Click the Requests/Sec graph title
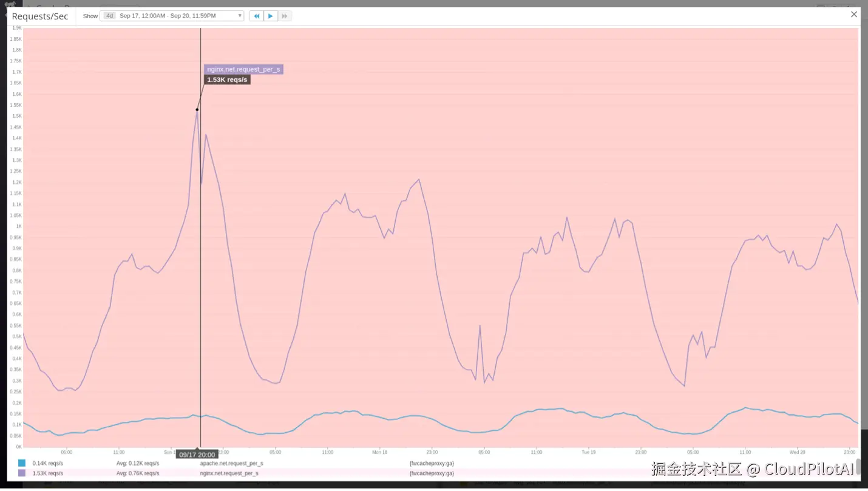Viewport: 868px width, 491px height. (40, 16)
